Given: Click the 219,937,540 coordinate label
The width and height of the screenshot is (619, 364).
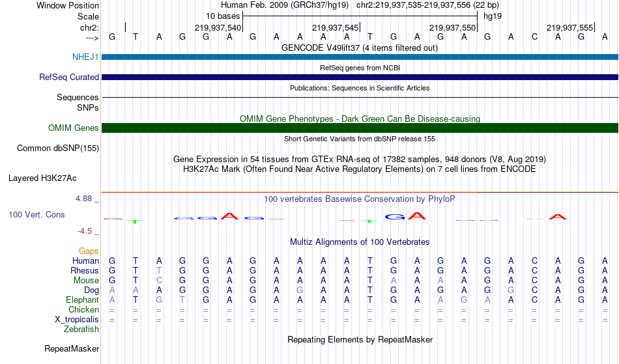Looking at the screenshot, I should tap(218, 27).
